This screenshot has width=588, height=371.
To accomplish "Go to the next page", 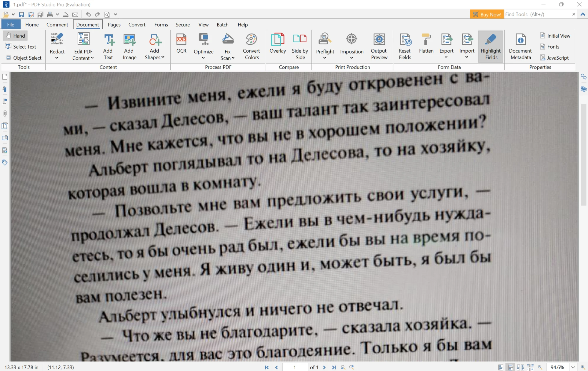I will (x=324, y=367).
